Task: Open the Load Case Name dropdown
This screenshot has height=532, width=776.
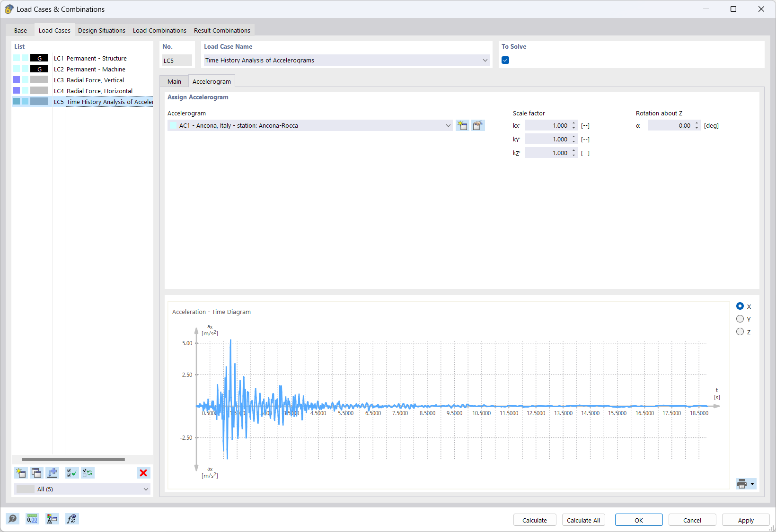Action: [x=485, y=60]
